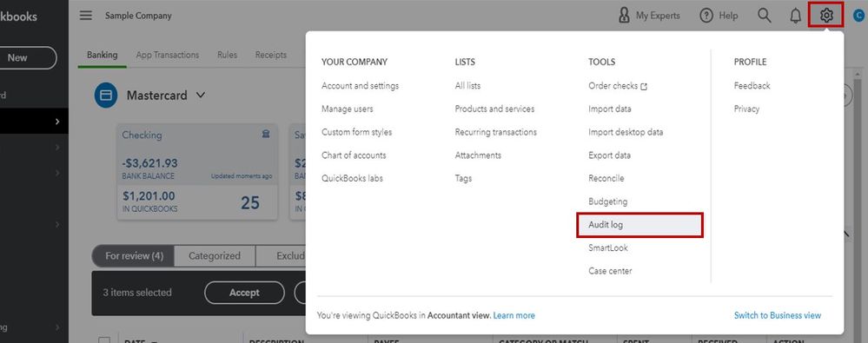
Task: Open the Rules tab
Action: tap(227, 55)
